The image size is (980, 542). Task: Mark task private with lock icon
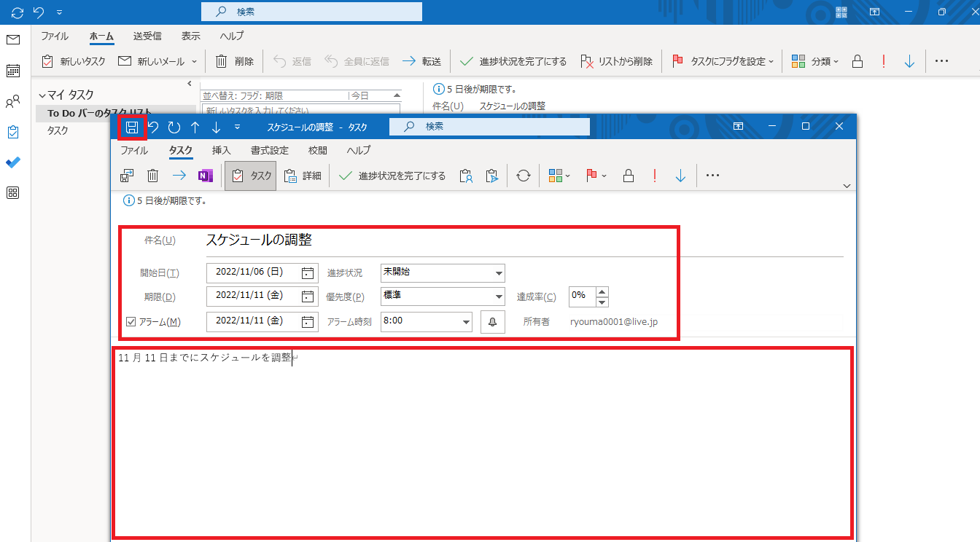click(x=628, y=176)
